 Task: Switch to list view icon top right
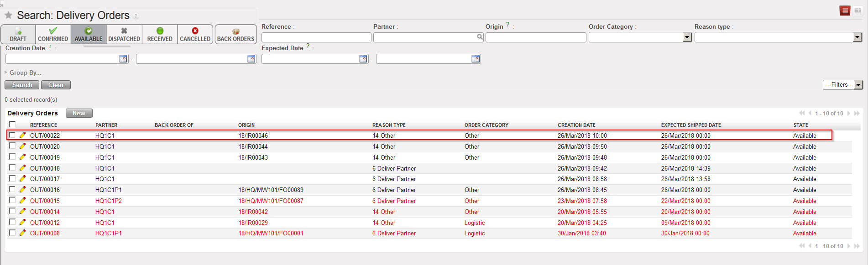click(x=845, y=11)
